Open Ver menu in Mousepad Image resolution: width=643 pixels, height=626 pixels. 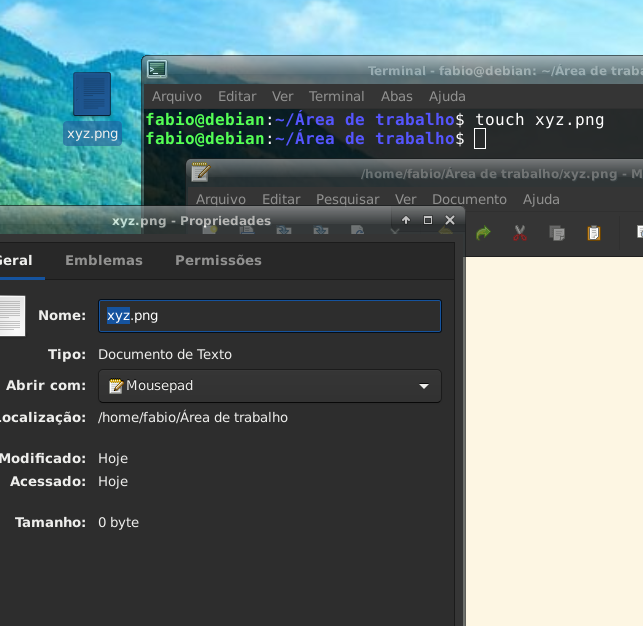click(406, 199)
